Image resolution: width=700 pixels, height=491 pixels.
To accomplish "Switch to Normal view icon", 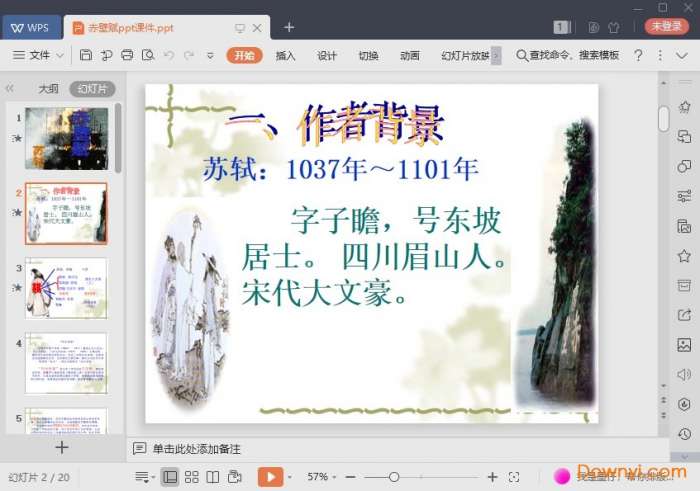I will [170, 477].
